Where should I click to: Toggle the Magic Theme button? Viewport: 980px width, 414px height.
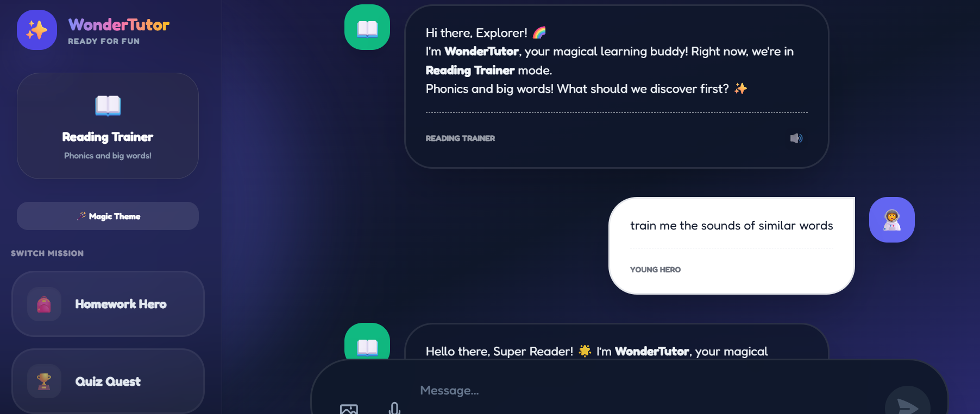108,216
